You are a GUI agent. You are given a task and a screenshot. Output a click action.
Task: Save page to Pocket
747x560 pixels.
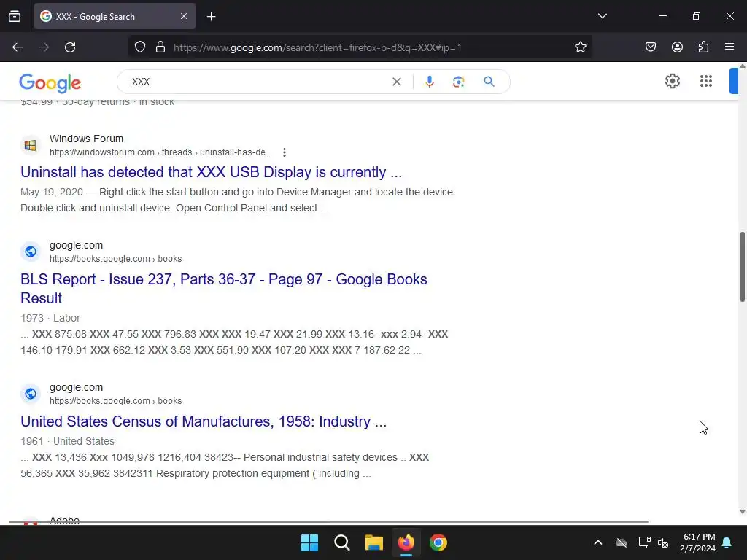coord(650,47)
